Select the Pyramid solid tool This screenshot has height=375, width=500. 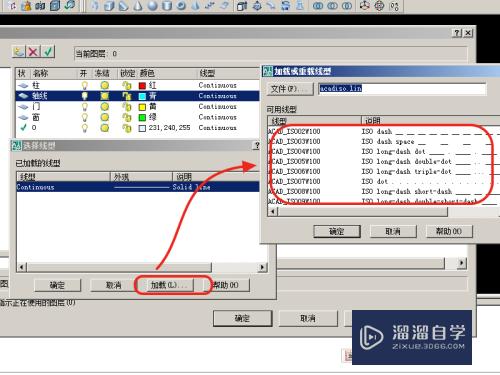[x=196, y=5]
